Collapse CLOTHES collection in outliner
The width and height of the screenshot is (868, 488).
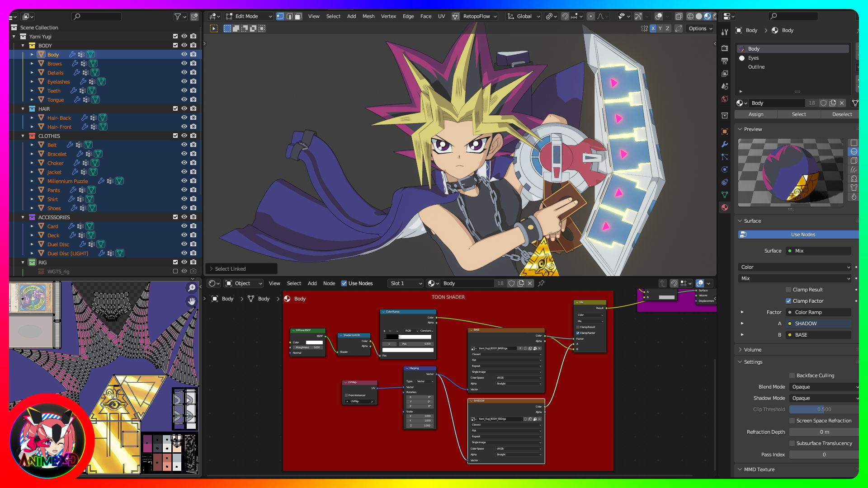[23, 136]
